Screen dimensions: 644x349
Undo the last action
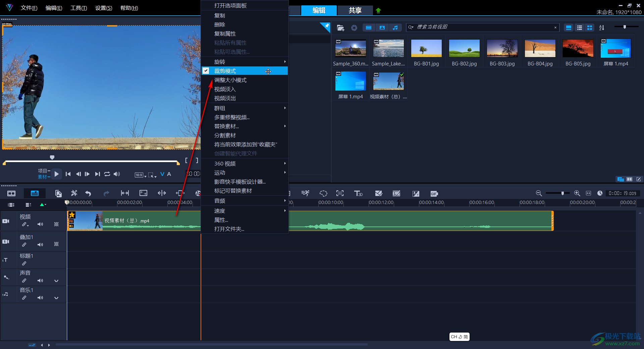pyautogui.click(x=88, y=193)
